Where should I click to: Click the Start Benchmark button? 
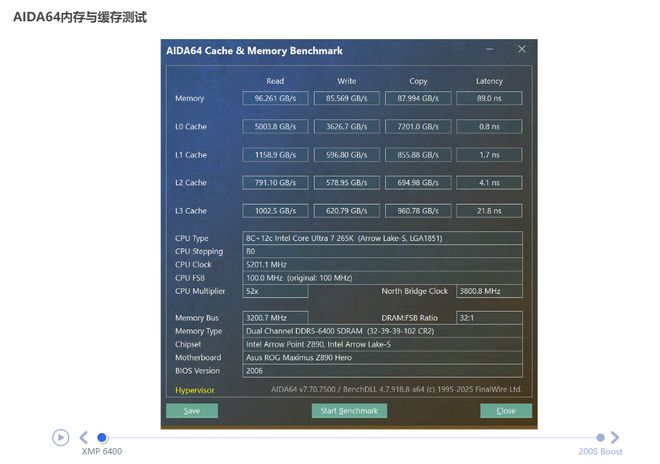349,411
